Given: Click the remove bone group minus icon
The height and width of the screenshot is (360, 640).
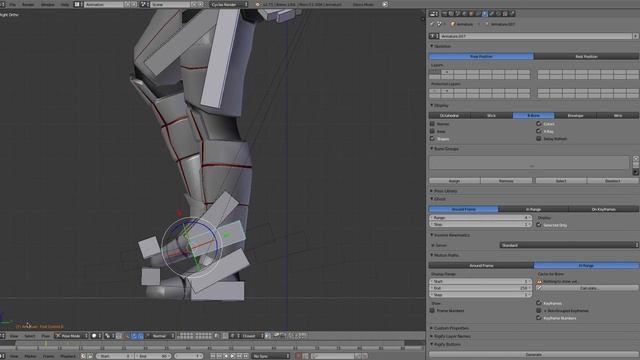Looking at the screenshot, I should pyautogui.click(x=636, y=165).
